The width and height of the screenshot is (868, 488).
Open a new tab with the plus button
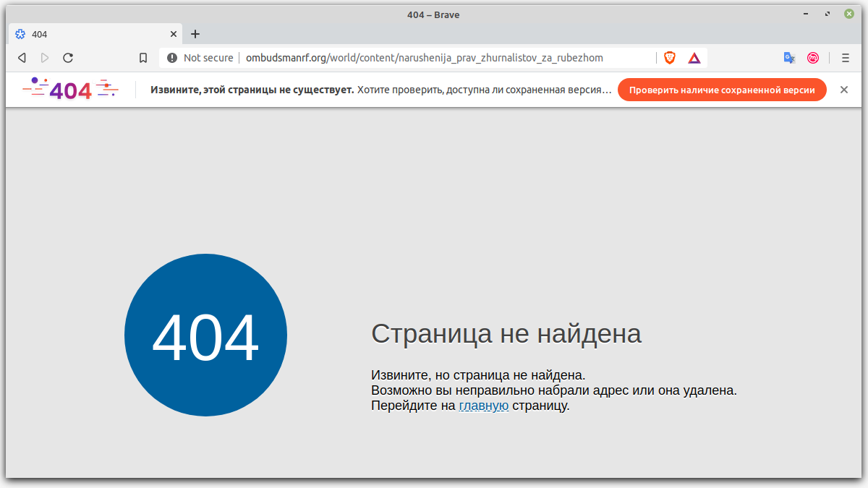click(x=195, y=33)
